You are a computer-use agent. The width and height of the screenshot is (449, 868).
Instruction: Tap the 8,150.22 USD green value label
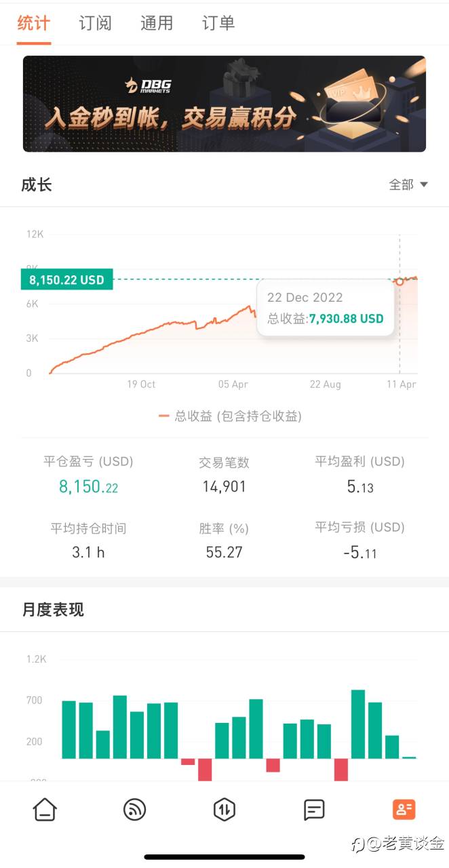[x=66, y=279]
